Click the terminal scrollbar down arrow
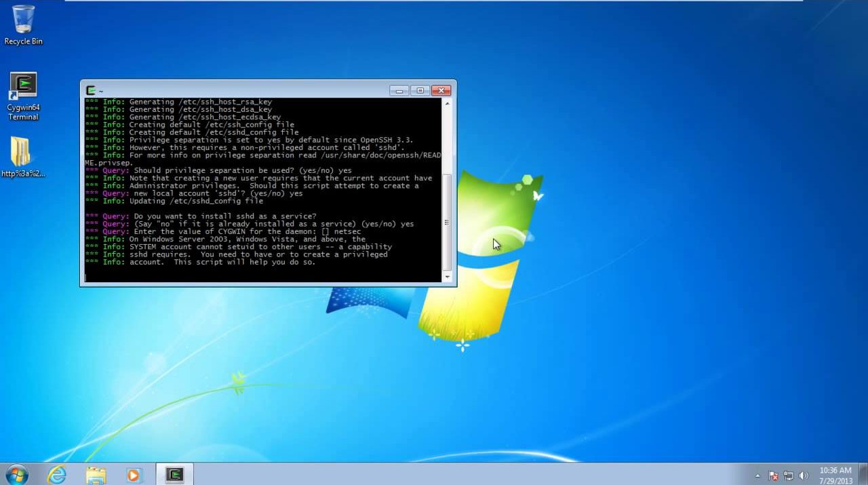The image size is (868, 485). pos(447,277)
